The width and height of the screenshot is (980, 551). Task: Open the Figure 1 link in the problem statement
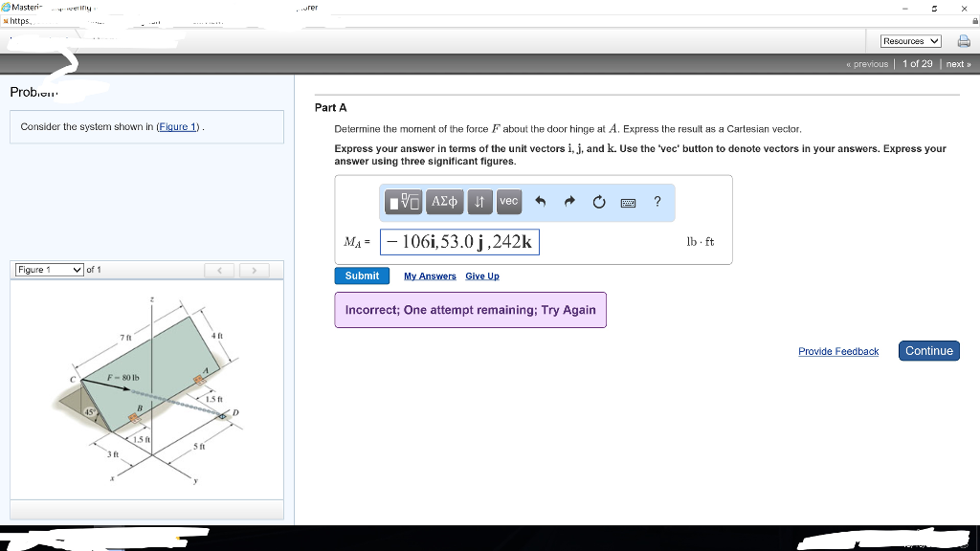pyautogui.click(x=177, y=126)
